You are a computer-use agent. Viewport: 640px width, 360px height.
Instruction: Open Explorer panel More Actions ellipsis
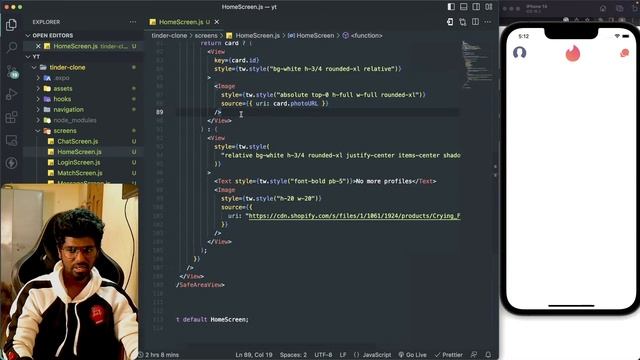pos(133,22)
